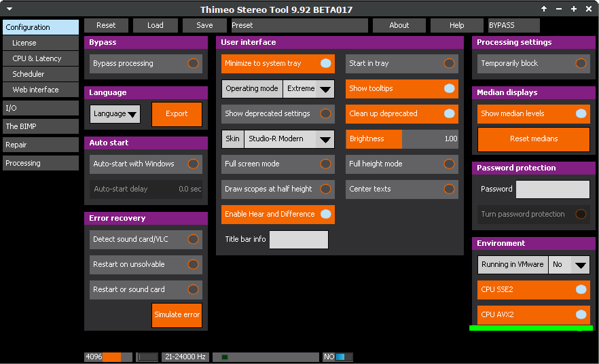Viewport: 599px width, 364px height.
Task: Click the User interface section header
Action: point(340,42)
